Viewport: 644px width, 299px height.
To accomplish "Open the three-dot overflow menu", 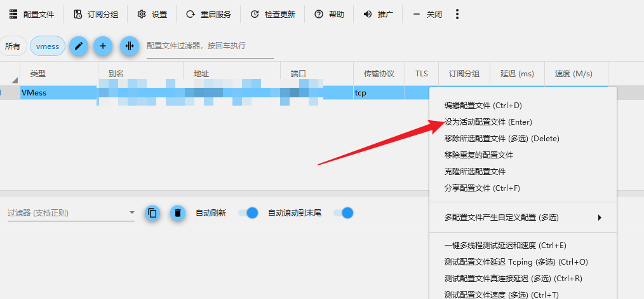I will click(457, 14).
